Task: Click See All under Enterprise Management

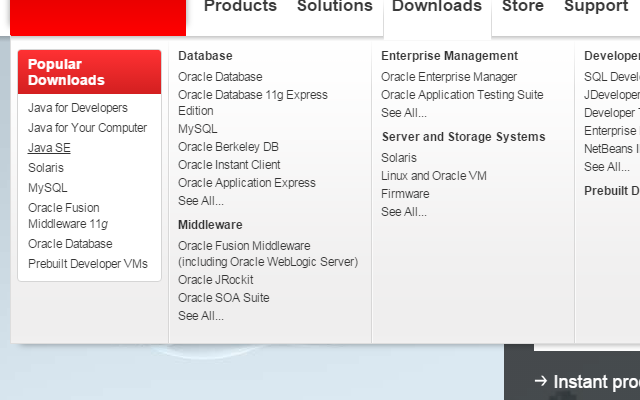Action: coord(404,113)
